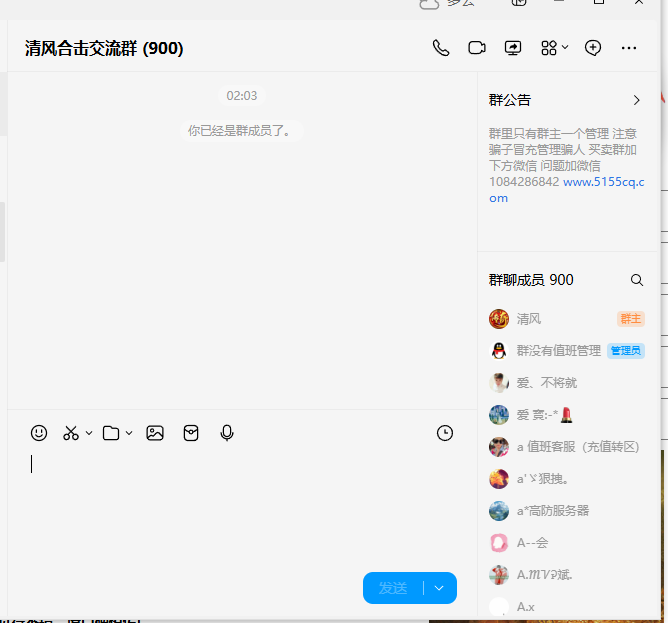Select member a*高防服务器
The image size is (668, 623).
[567, 511]
